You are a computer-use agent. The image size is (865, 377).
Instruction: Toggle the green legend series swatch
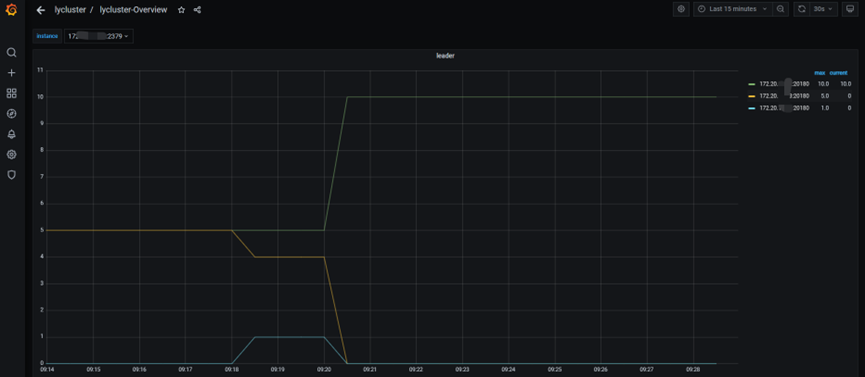click(x=751, y=84)
